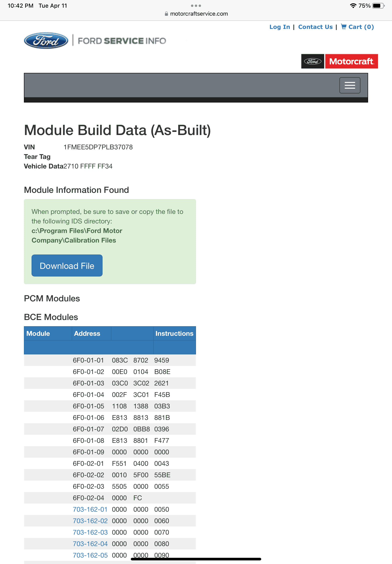This screenshot has width=392, height=564.
Task: Tap the motorcraftservice.com address bar
Action: coord(196,14)
